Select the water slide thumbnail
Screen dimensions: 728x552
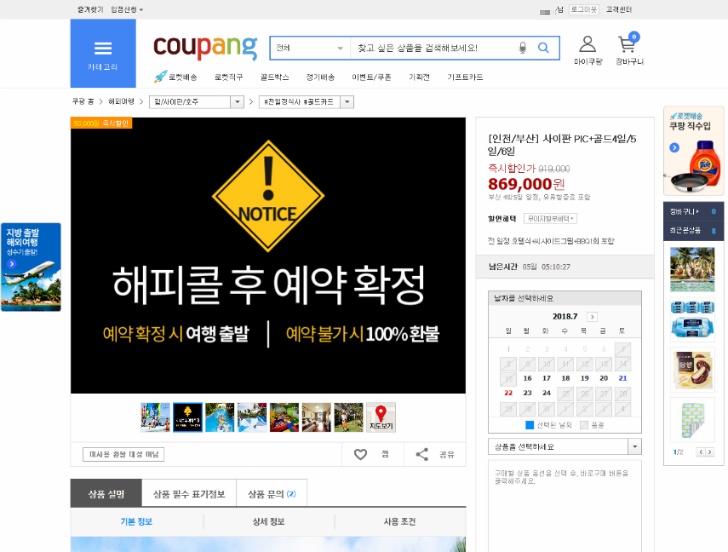tap(220, 417)
